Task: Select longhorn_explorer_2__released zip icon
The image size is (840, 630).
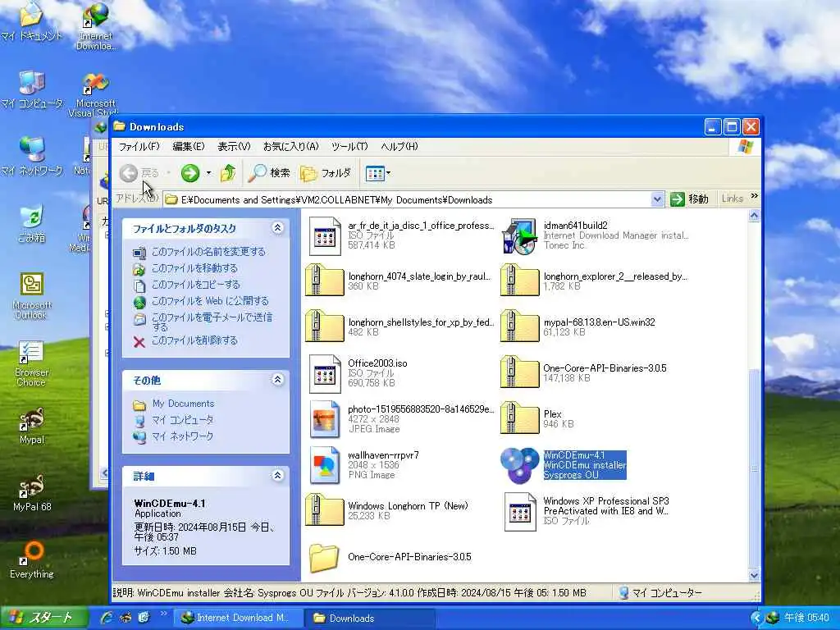Action: coord(519,281)
